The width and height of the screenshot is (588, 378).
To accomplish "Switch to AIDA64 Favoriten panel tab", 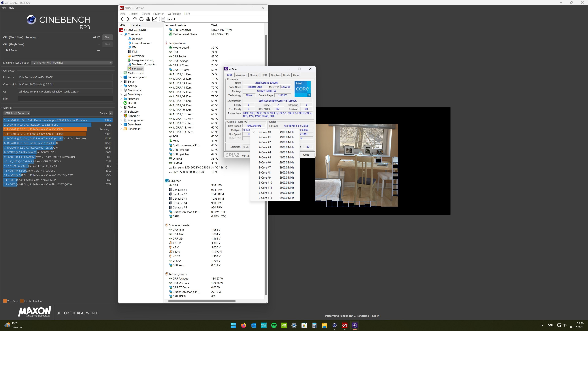I will 136,25.
